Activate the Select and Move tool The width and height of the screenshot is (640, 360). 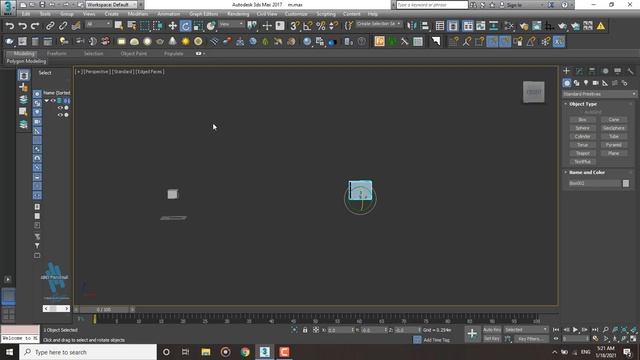pyautogui.click(x=173, y=26)
